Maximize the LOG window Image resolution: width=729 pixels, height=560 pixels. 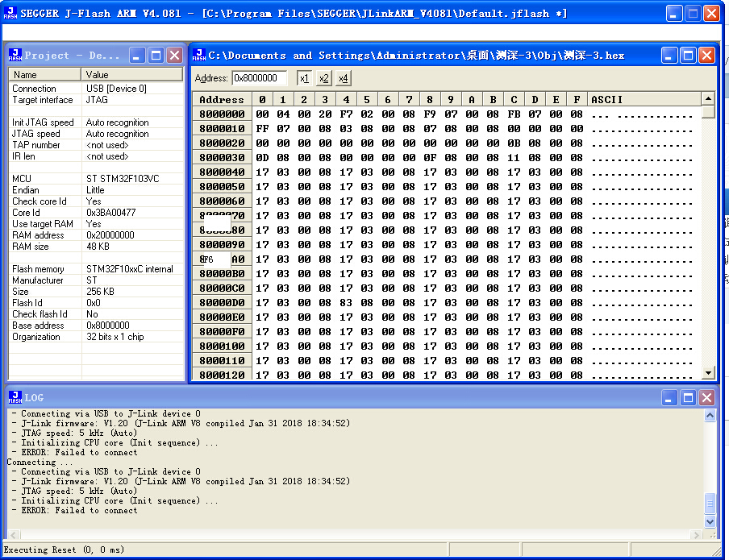pyautogui.click(x=688, y=397)
